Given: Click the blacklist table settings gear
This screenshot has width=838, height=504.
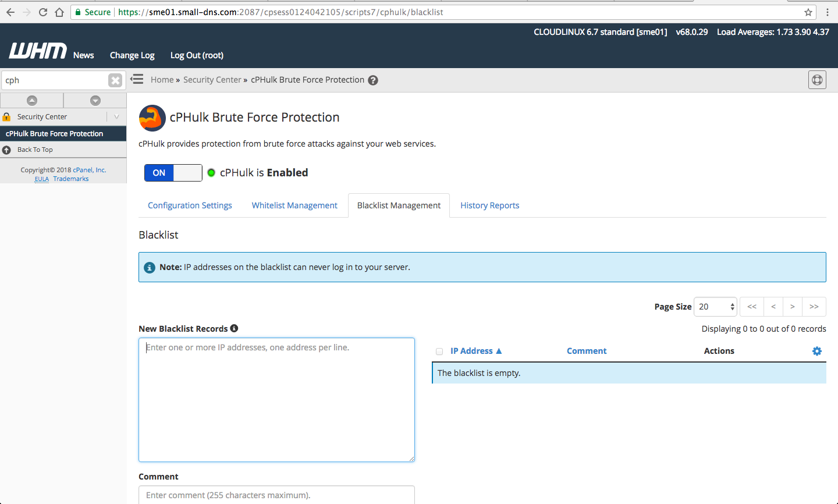Looking at the screenshot, I should tap(817, 351).
